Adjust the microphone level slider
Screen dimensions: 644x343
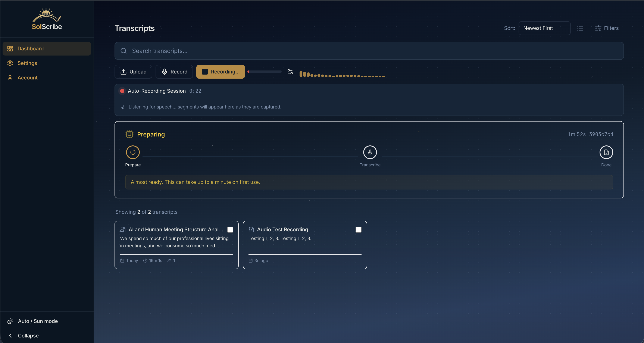pos(264,72)
